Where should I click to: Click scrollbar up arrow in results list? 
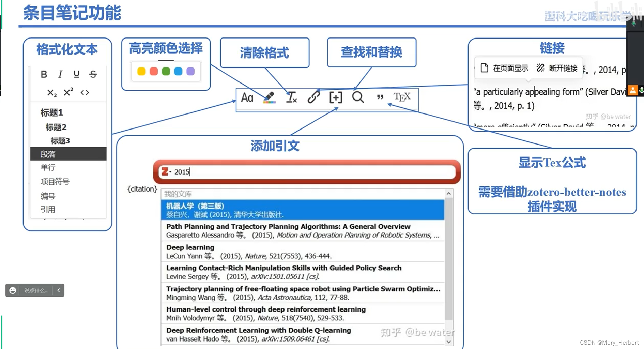pos(449,194)
